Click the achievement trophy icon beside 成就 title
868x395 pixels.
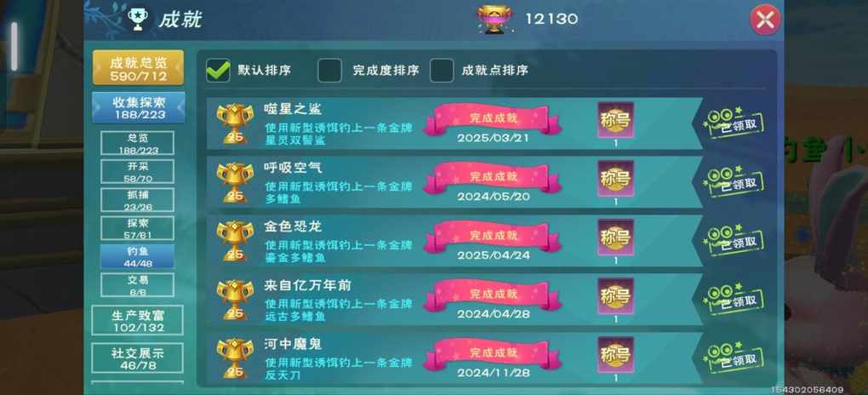[x=135, y=19]
